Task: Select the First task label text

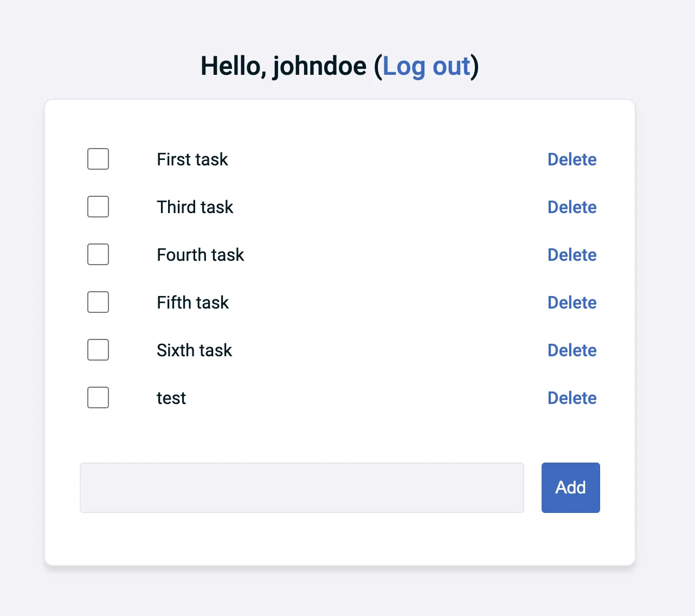Action: (x=192, y=159)
